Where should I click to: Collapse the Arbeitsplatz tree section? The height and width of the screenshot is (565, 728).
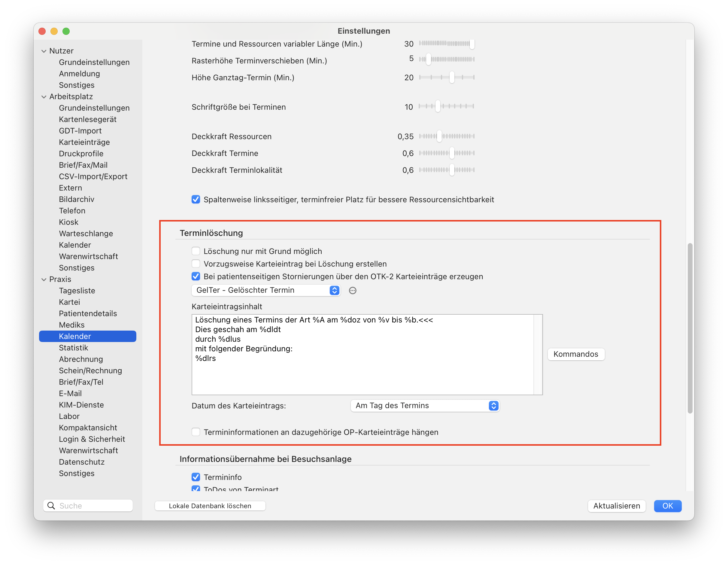[44, 97]
